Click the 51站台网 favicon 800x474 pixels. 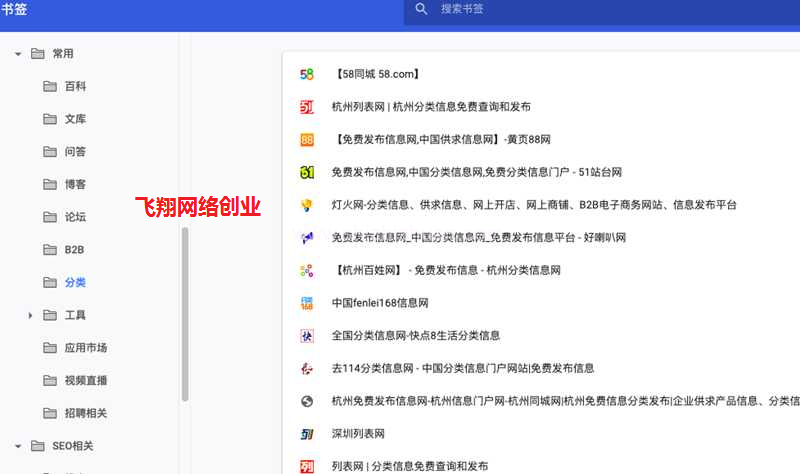(307, 172)
